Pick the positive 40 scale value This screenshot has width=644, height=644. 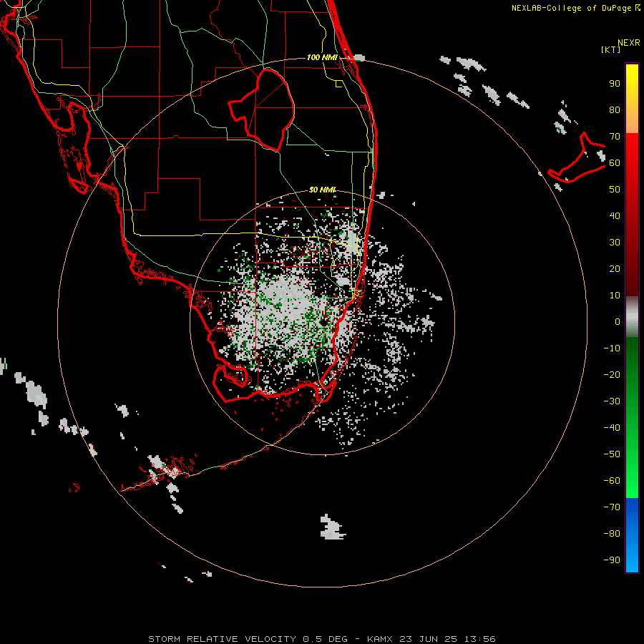(x=615, y=216)
